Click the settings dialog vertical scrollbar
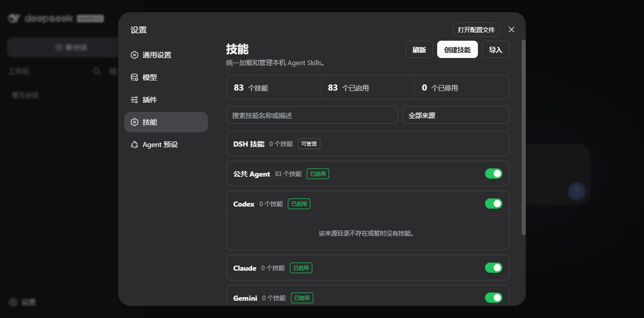 click(523, 137)
